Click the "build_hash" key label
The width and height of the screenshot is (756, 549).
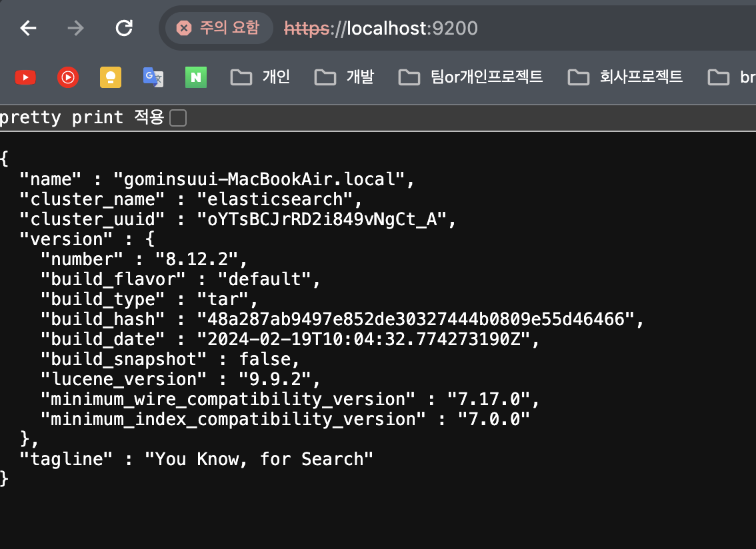pyautogui.click(x=103, y=319)
